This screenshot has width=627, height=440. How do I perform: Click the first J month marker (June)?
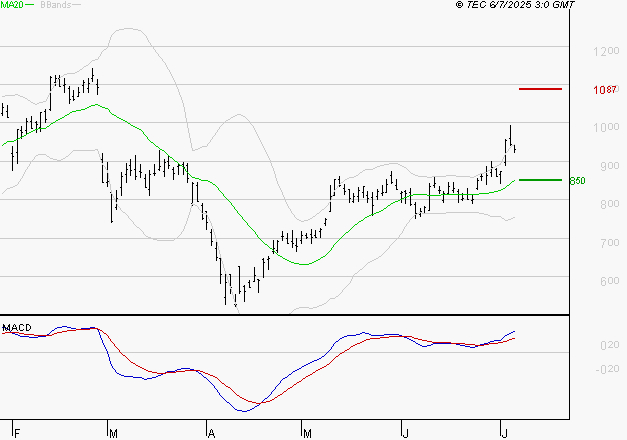pos(405,433)
